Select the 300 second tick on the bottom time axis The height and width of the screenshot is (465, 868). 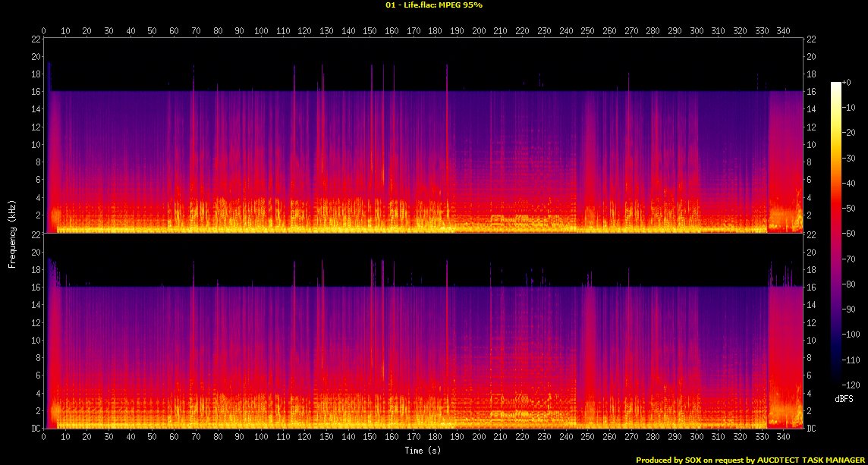pyautogui.click(x=697, y=438)
